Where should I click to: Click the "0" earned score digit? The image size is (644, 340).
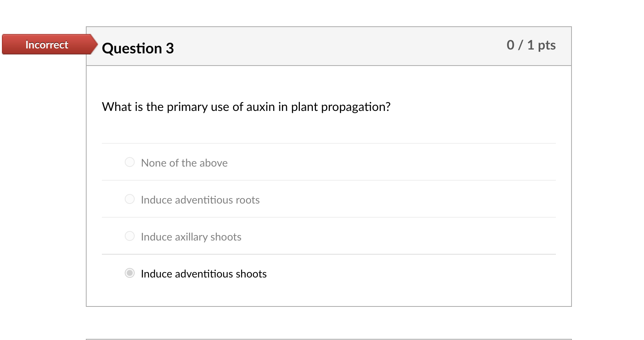point(510,45)
